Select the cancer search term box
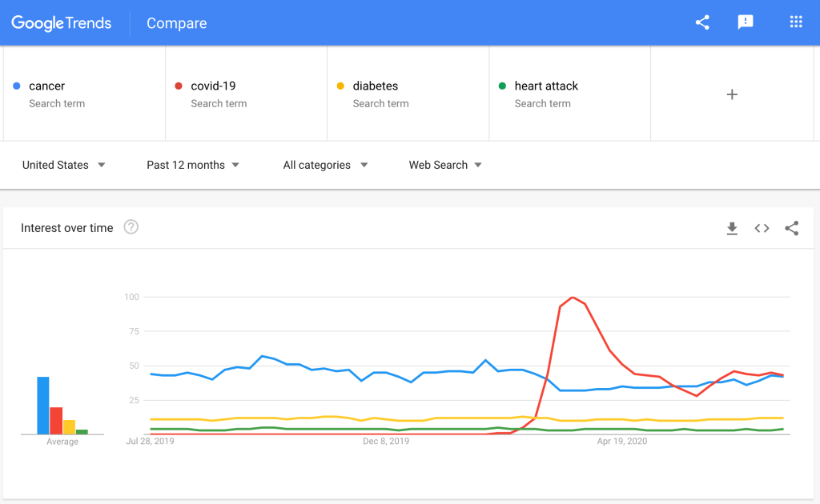 pyautogui.click(x=84, y=94)
